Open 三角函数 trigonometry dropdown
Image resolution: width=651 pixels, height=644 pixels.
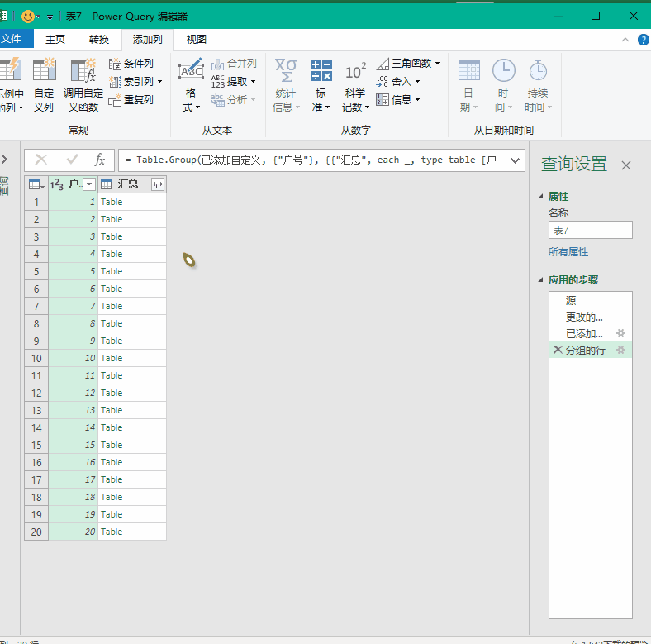[408, 64]
